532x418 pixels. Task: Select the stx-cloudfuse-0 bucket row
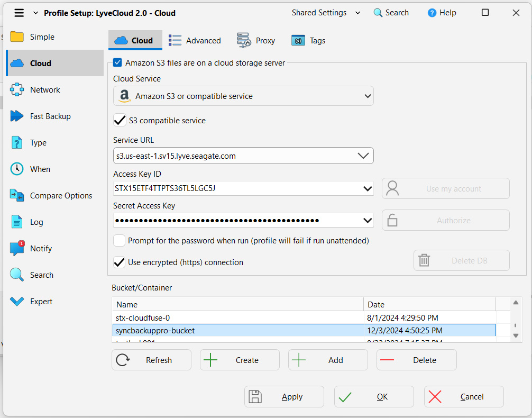pyautogui.click(x=304, y=318)
